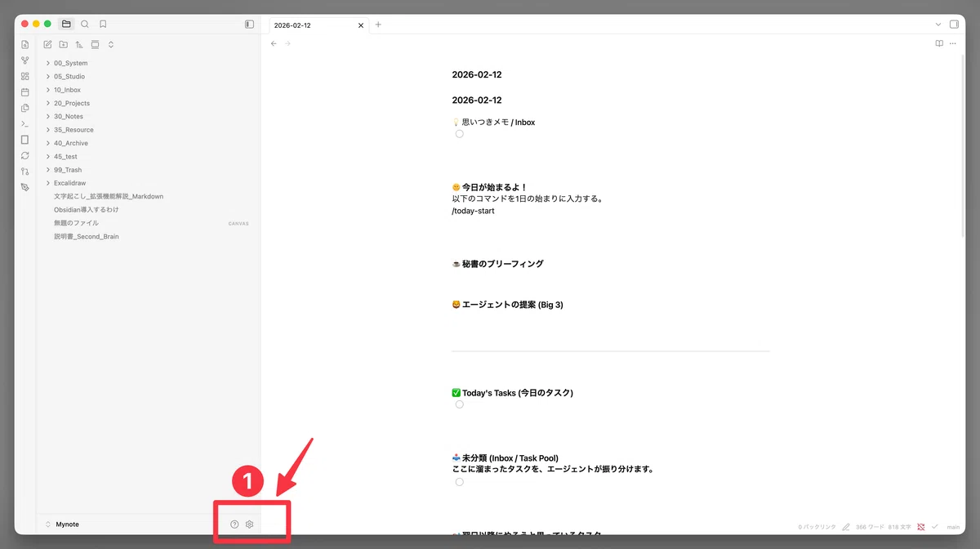Open the tab list dropdown chevron
The width and height of the screenshot is (980, 549).
point(938,25)
